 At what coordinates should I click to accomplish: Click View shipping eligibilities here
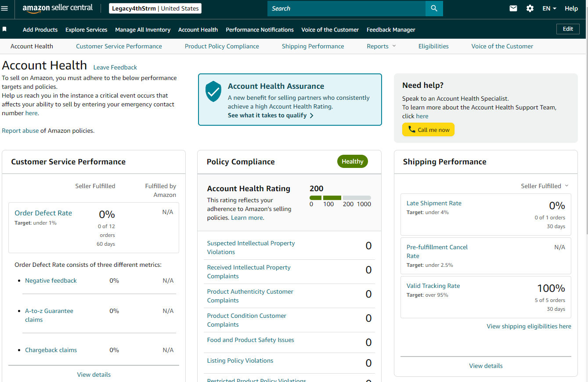[529, 326]
